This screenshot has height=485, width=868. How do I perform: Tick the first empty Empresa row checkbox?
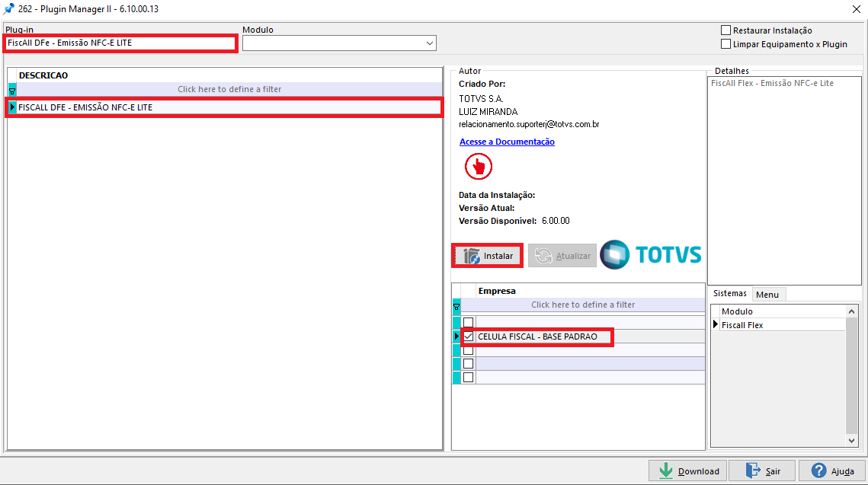[469, 322]
